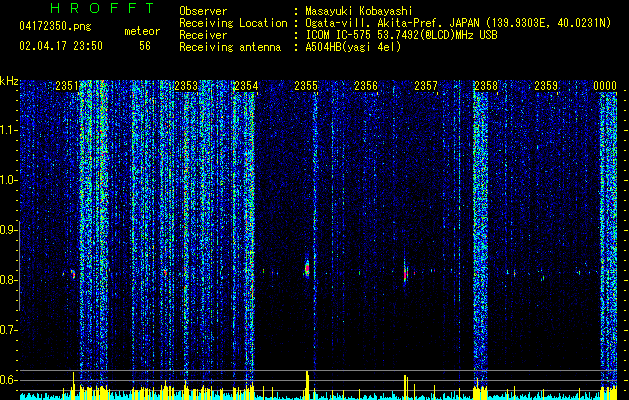Viewport: 629px width, 400px height.
Task: Click the 0.7 frequency axis label
Action: point(8,330)
